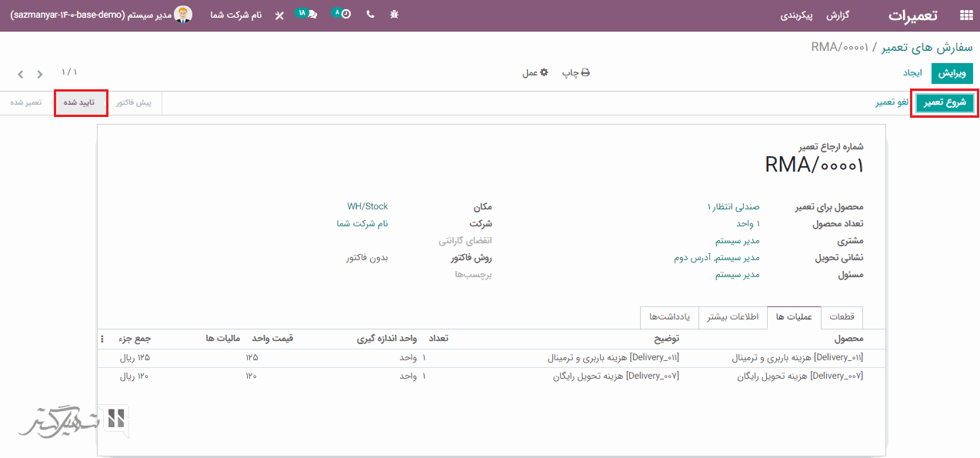Click the ویرایش edit button
The width and height of the screenshot is (980, 458).
coord(952,73)
